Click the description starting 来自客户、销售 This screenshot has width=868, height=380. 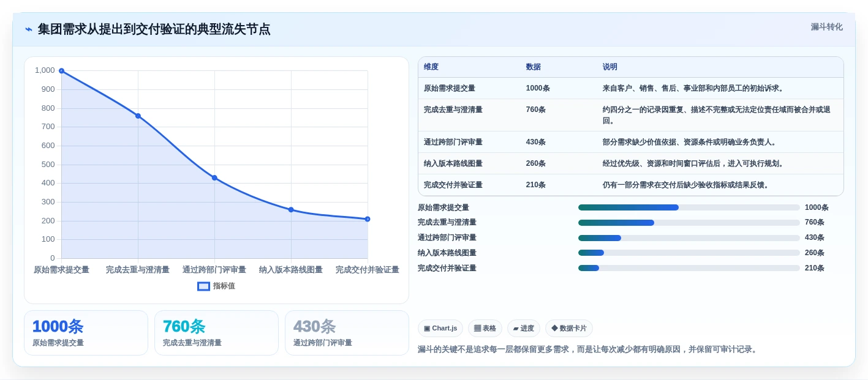click(693, 88)
